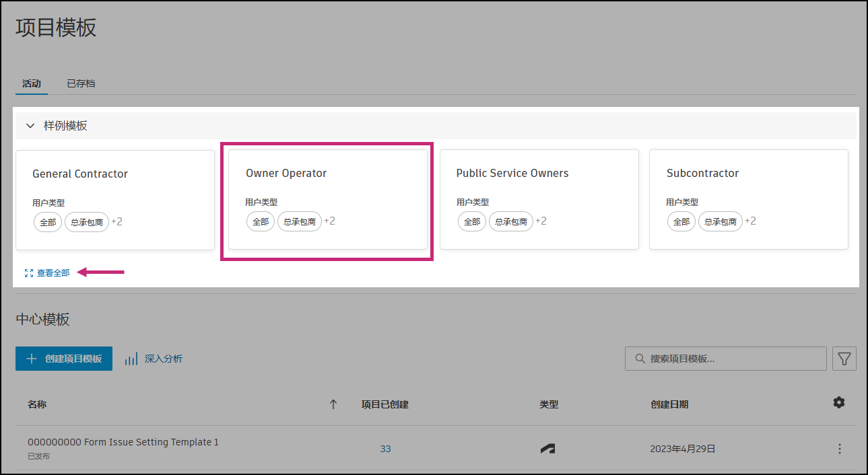Collapse the 样例模板 section chevron
The height and width of the screenshot is (475, 868).
(x=30, y=126)
